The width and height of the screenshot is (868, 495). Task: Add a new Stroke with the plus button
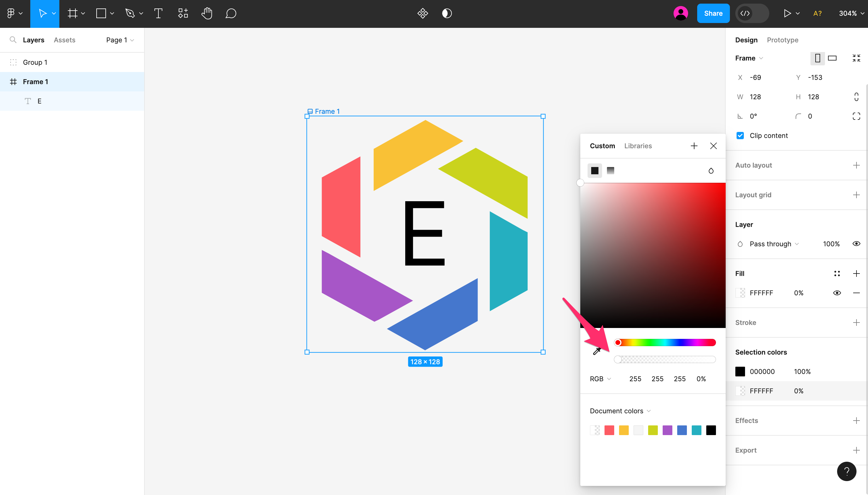tap(856, 322)
